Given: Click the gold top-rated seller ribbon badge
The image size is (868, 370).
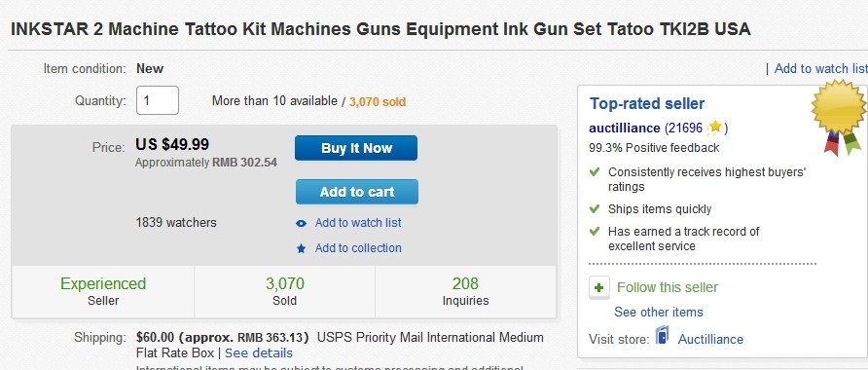Looking at the screenshot, I should click(839, 117).
